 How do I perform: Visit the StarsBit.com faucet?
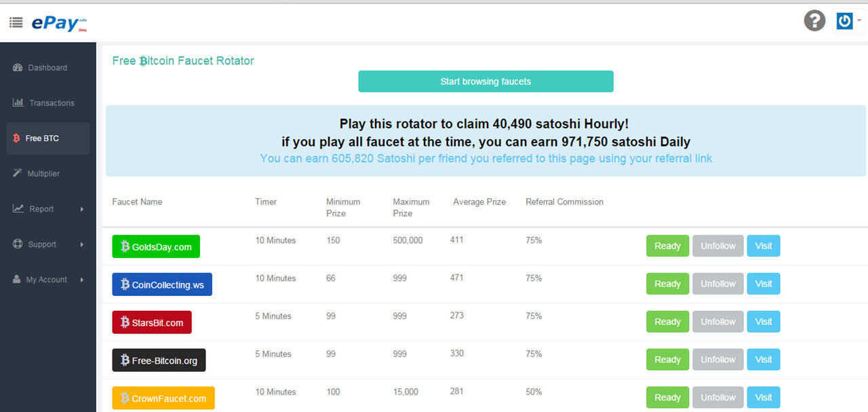click(764, 322)
